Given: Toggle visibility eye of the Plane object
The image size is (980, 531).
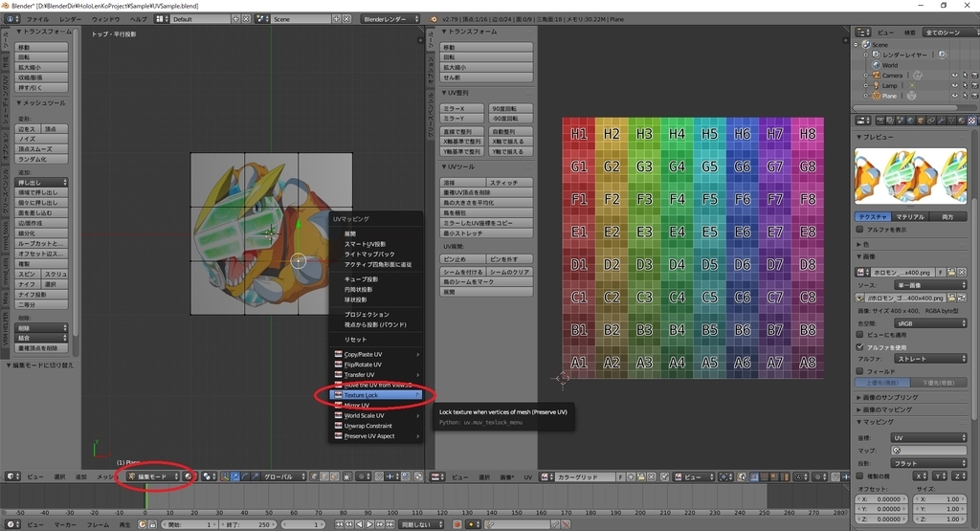Looking at the screenshot, I should click(954, 96).
